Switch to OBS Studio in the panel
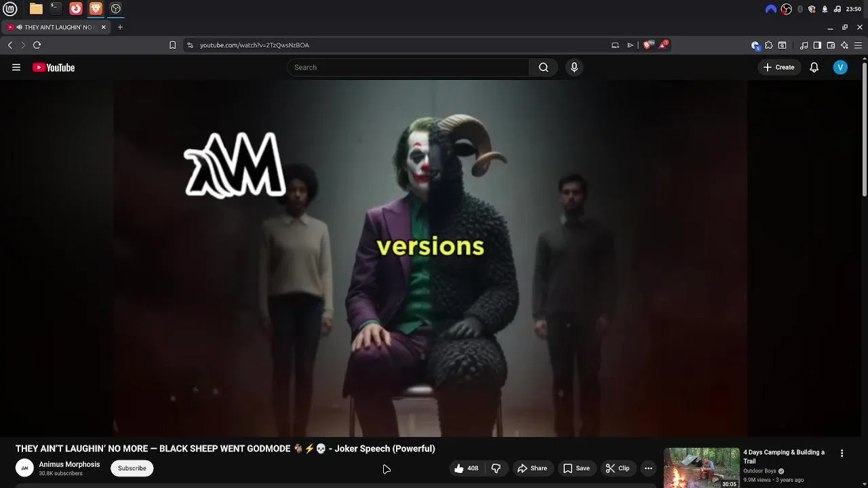868x488 pixels. coord(116,9)
